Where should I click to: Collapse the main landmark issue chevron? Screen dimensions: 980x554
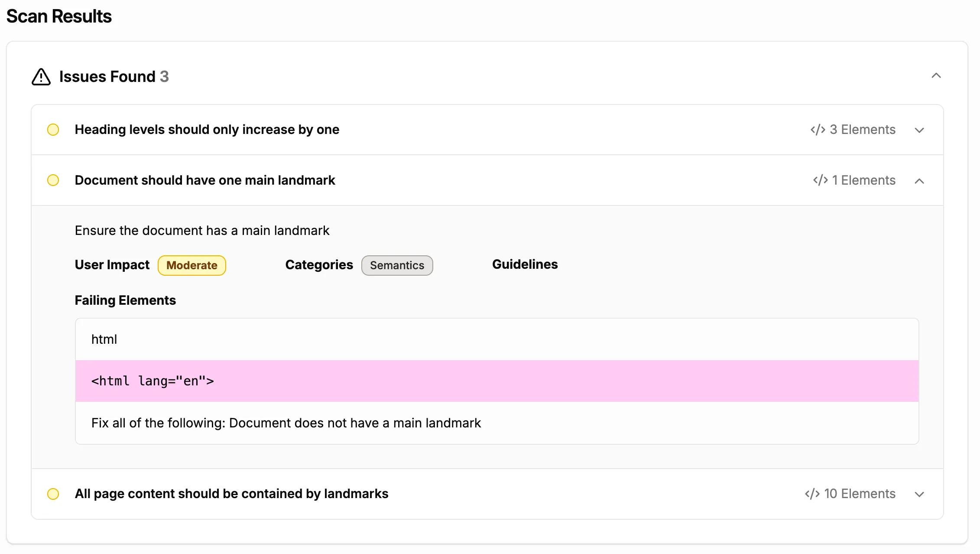pos(919,181)
